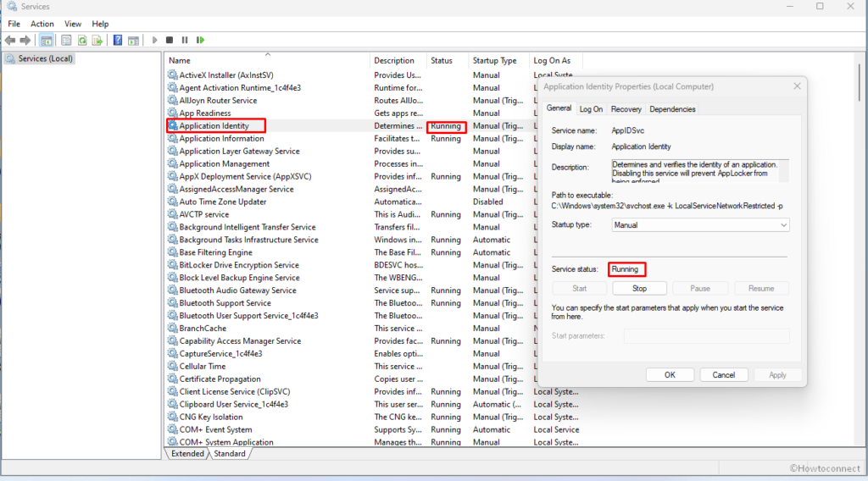
Task: Select AppX Deployment Service (AppXSVC)
Action: pos(245,176)
